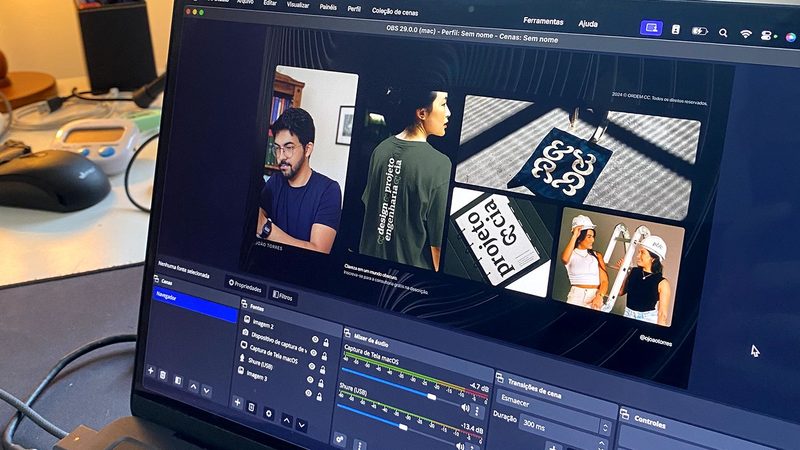Mute Captura de Tela macOS speaker icon
Viewport: 800px width, 450px height.
tap(465, 407)
